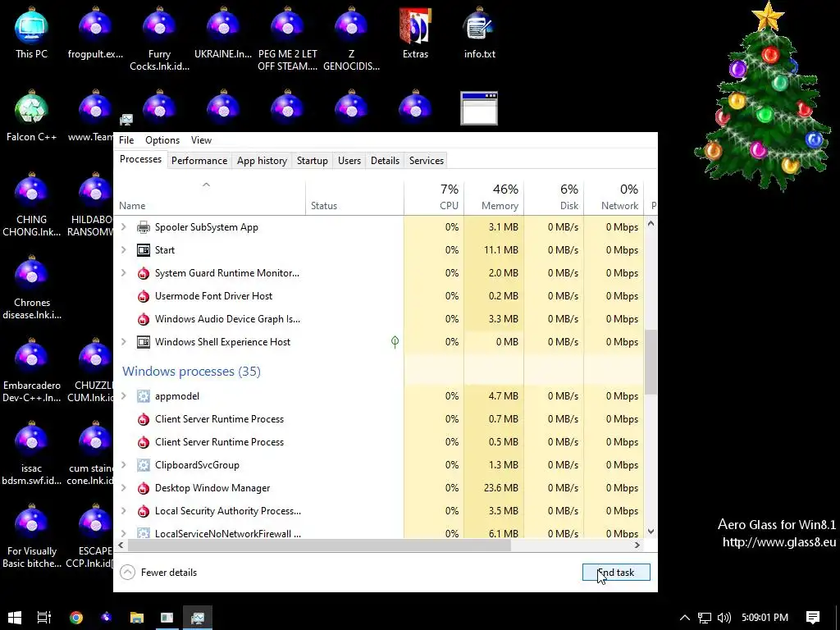The image size is (840, 630).
Task: Click the Usermode Font Driver Host icon
Action: coord(143,296)
